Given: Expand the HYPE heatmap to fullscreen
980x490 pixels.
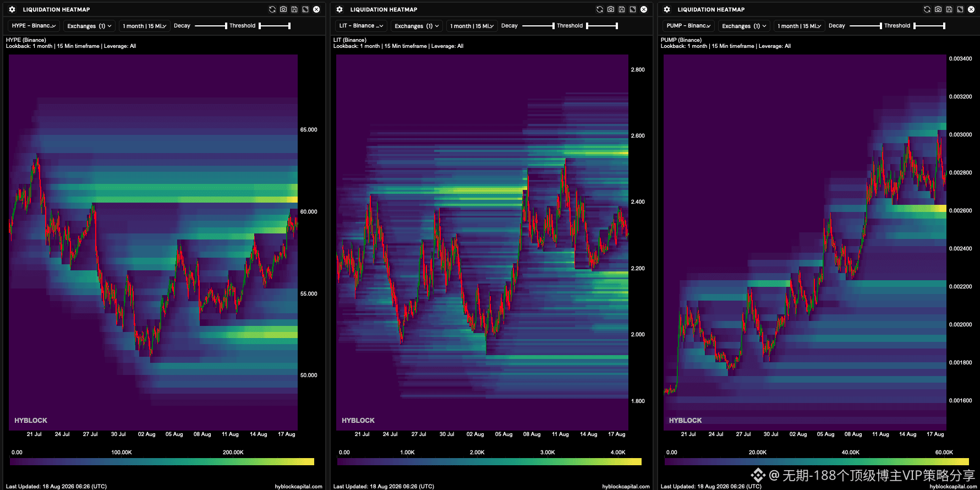Looking at the screenshot, I should pos(305,9).
